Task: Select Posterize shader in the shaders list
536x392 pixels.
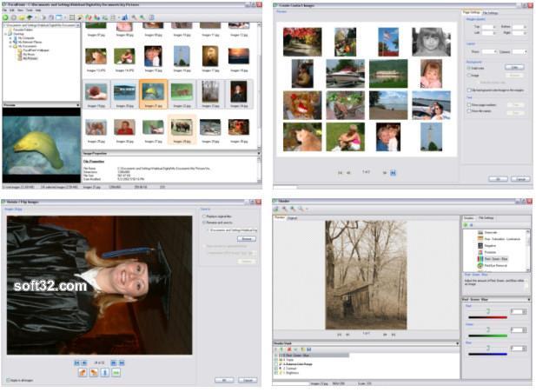Action: pos(490,252)
